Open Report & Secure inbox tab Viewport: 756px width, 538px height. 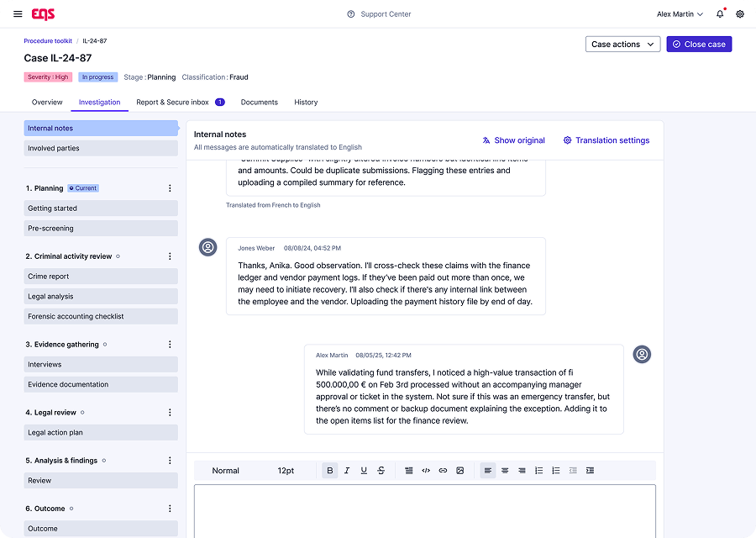click(x=181, y=103)
